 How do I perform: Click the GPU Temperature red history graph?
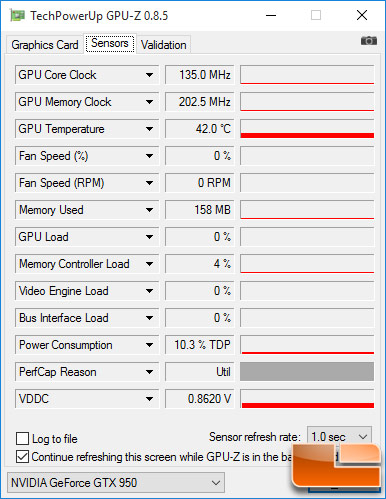pyautogui.click(x=307, y=129)
